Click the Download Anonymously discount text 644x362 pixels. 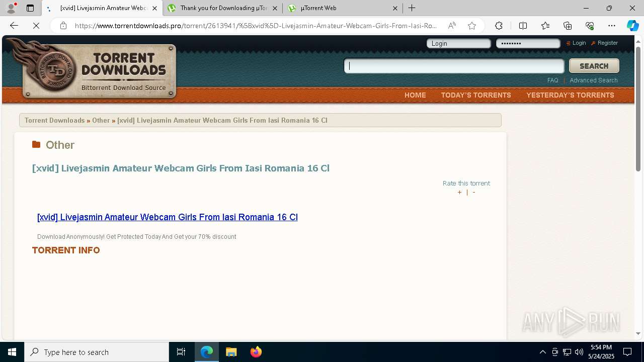(136, 237)
